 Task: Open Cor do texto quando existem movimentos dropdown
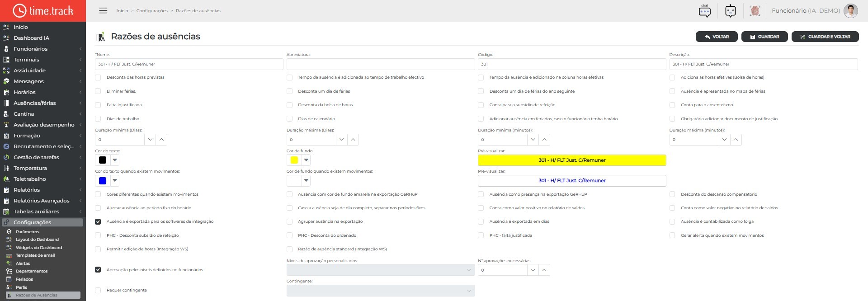[x=115, y=181]
